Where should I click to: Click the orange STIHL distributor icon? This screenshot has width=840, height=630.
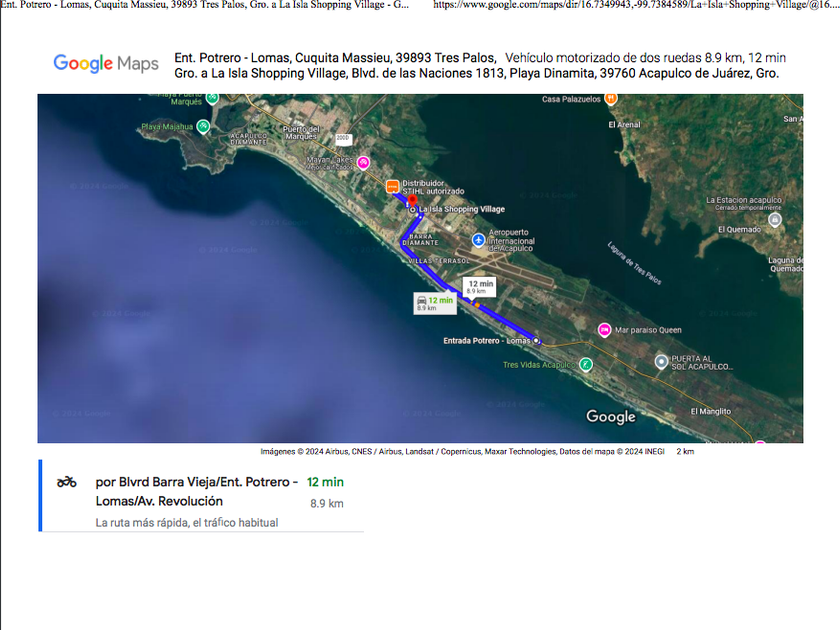tap(393, 186)
